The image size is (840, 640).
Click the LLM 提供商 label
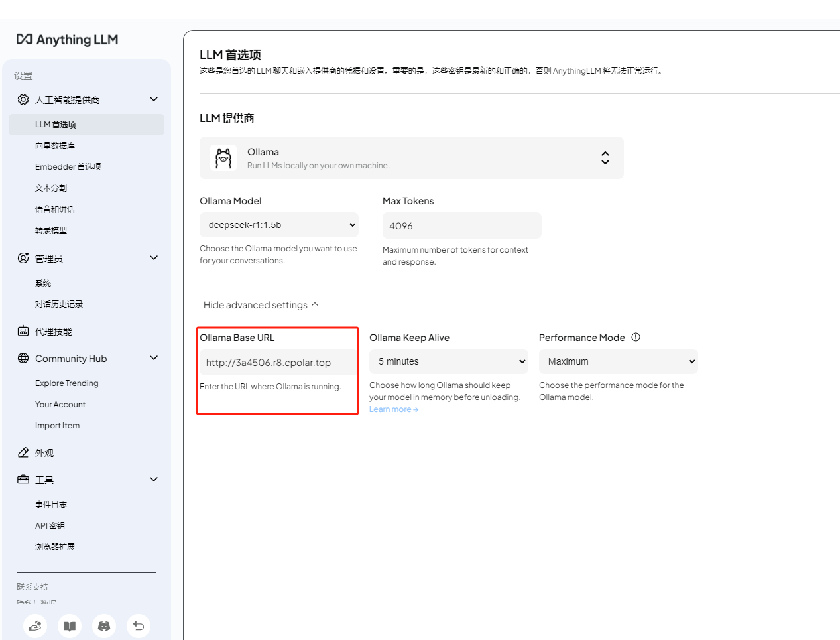(x=227, y=118)
